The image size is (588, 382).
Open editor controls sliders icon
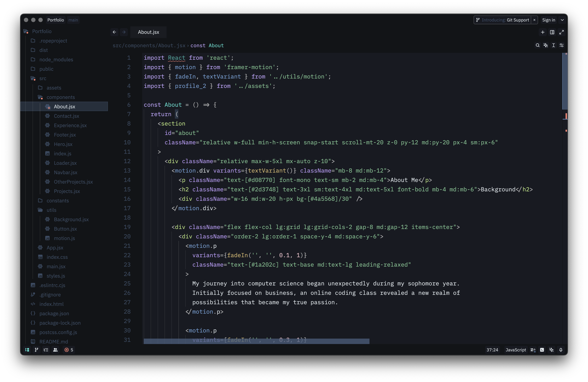tap(562, 45)
